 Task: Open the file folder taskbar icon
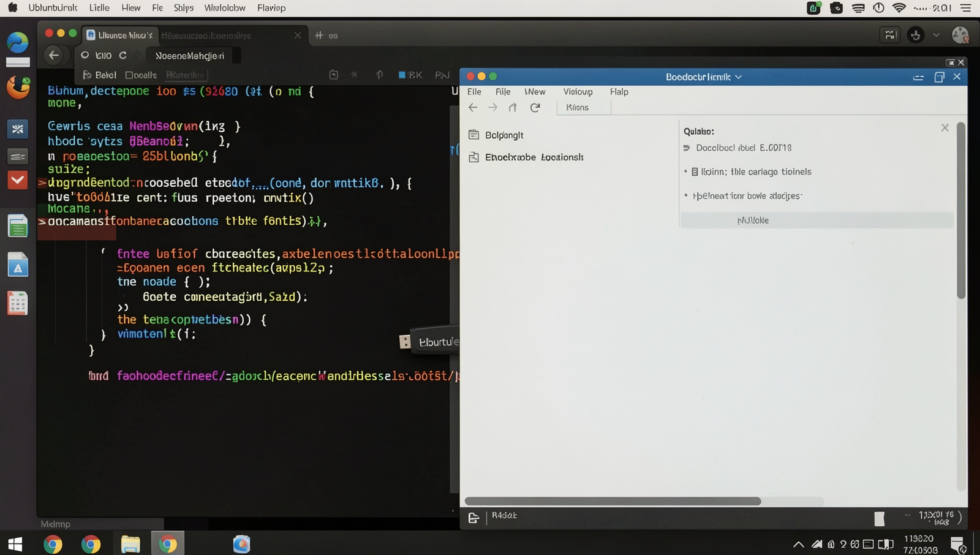point(130,544)
